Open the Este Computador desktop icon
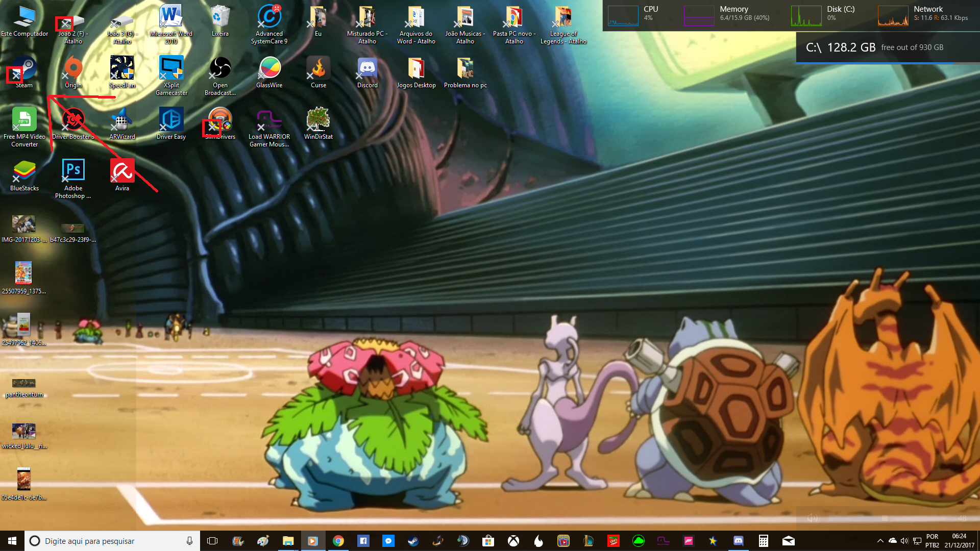 24,21
